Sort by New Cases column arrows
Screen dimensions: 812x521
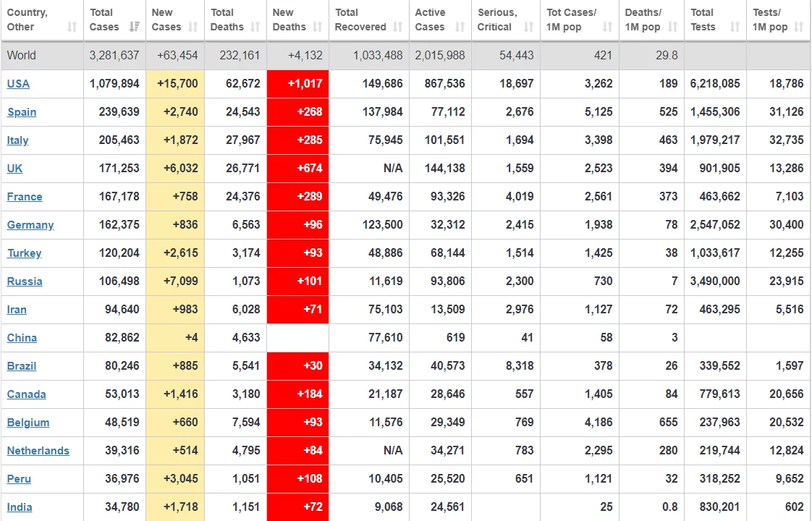(193, 27)
